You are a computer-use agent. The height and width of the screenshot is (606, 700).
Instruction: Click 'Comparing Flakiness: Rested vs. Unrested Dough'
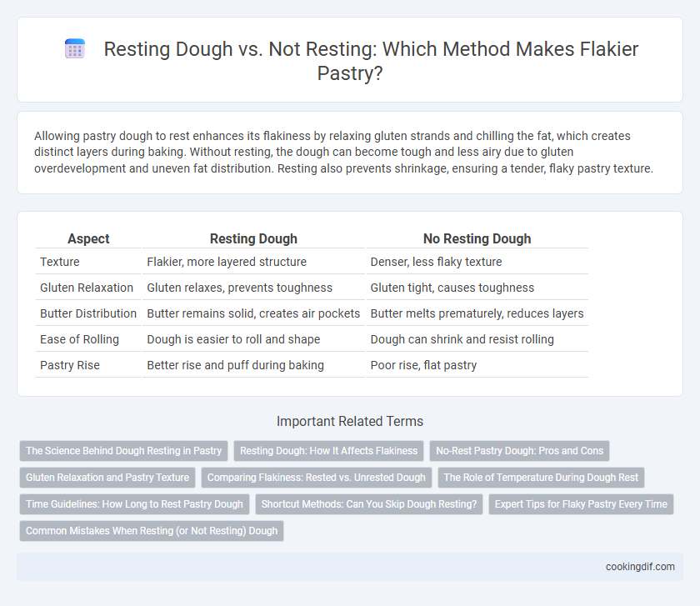click(x=317, y=478)
